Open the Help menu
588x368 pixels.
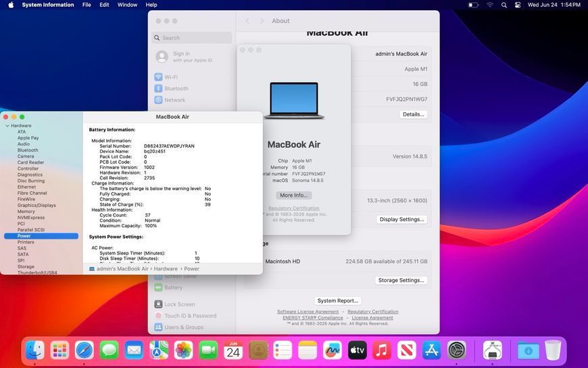[x=151, y=5]
